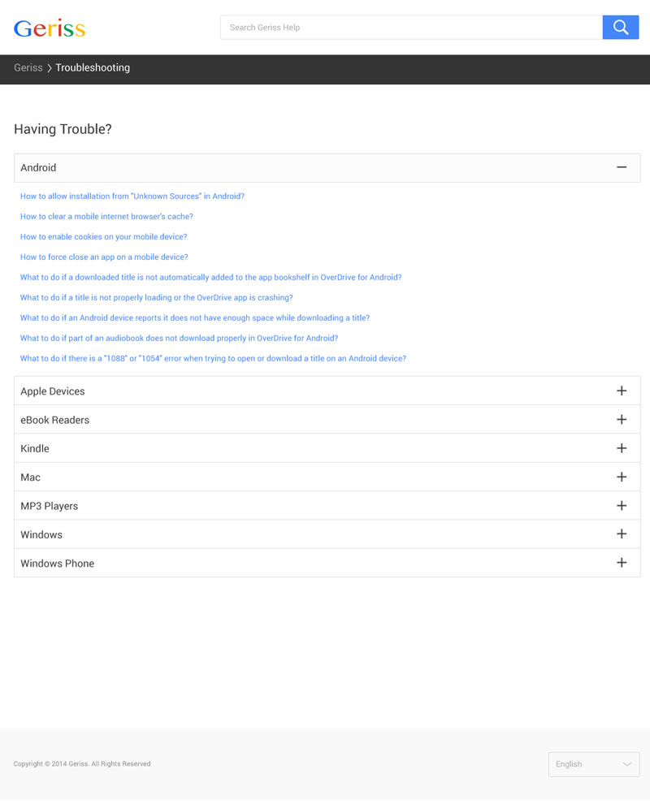Image resolution: width=650 pixels, height=812 pixels.
Task: Open link about clearing mobile browser cache
Action: click(106, 217)
